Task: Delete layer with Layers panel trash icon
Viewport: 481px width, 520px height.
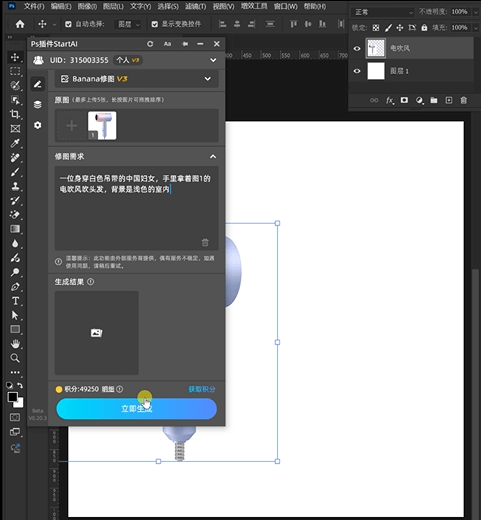Action: [x=463, y=100]
